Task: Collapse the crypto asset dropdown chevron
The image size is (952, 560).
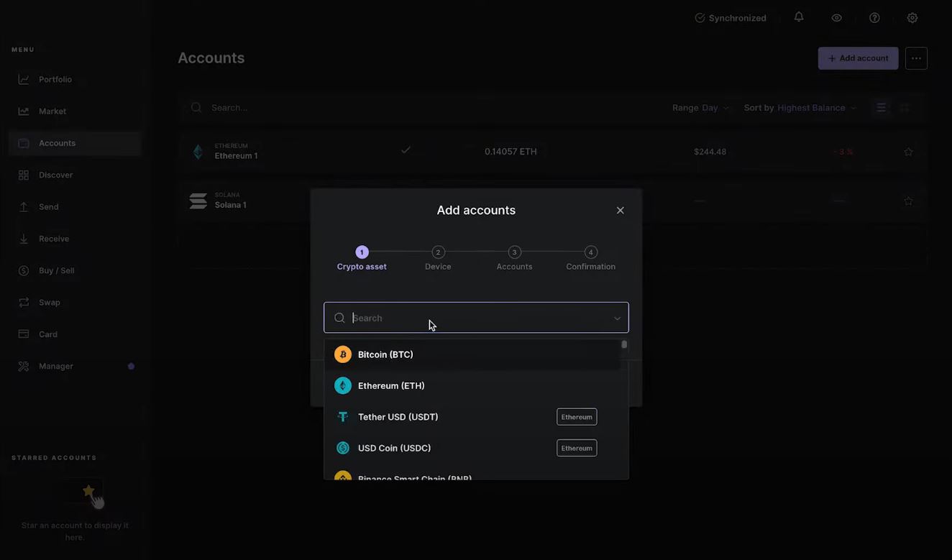Action: point(617,318)
